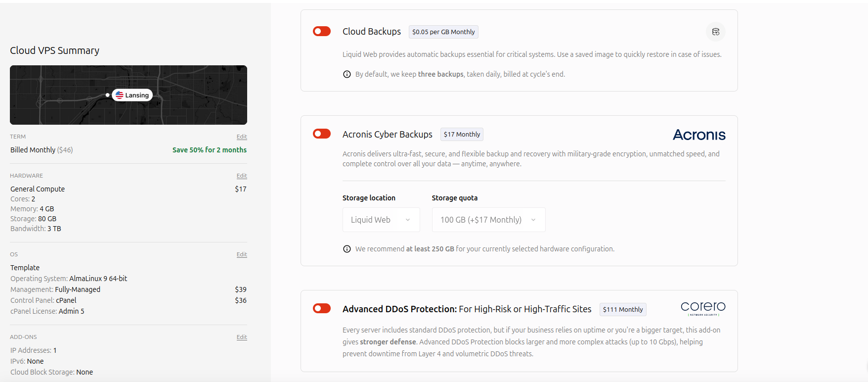Click the 'Storage: 80 GB' row
The width and height of the screenshot is (868, 382).
33,219
